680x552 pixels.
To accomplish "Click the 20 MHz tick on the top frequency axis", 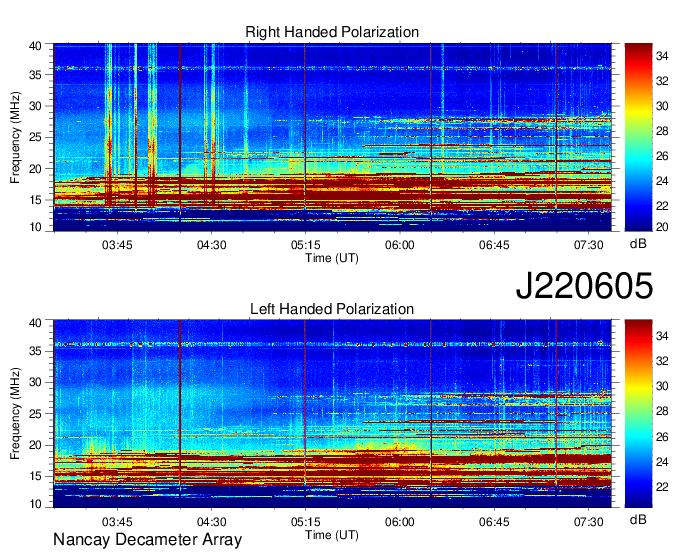I will point(36,169).
